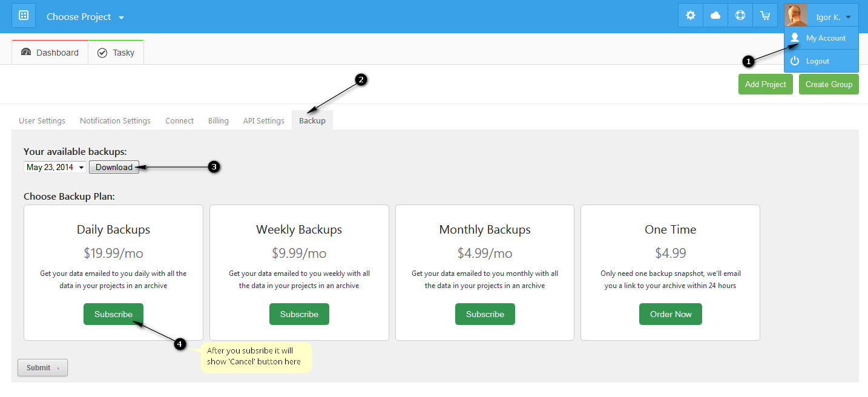
Task: Click the Monthly Backups heading
Action: click(485, 229)
